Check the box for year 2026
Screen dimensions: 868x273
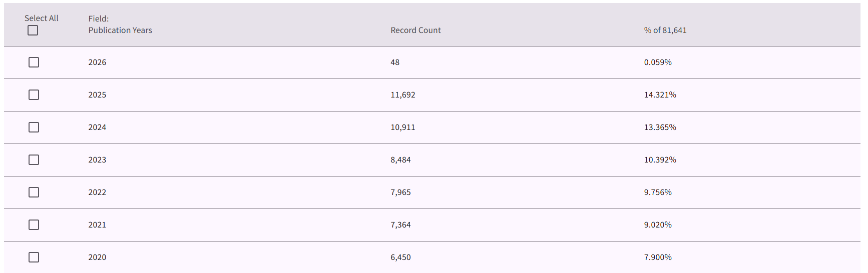pyautogui.click(x=34, y=62)
